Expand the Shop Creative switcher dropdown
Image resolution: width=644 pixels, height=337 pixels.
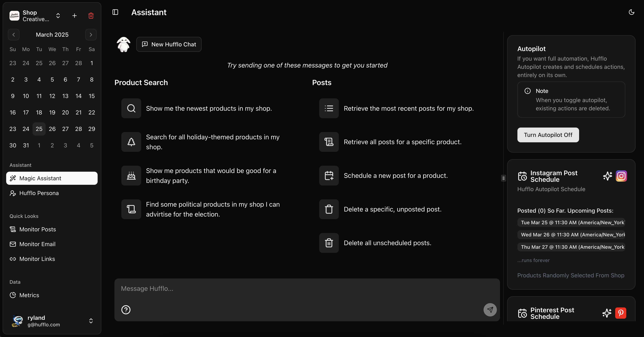coord(58,16)
